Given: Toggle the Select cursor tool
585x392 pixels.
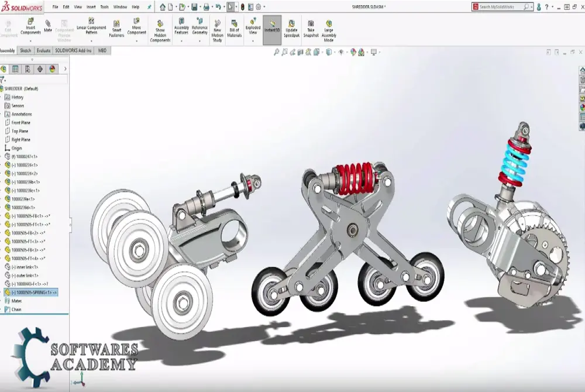Looking at the screenshot, I should click(x=230, y=6).
